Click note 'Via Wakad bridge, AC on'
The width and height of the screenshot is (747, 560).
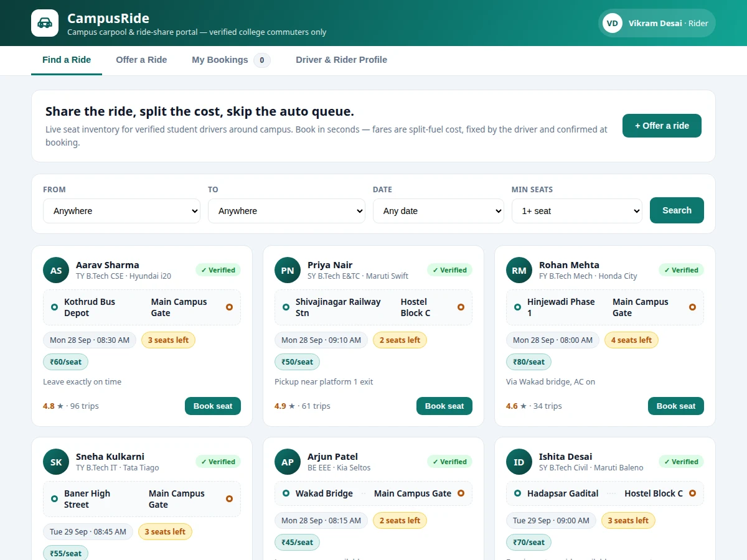click(x=550, y=382)
